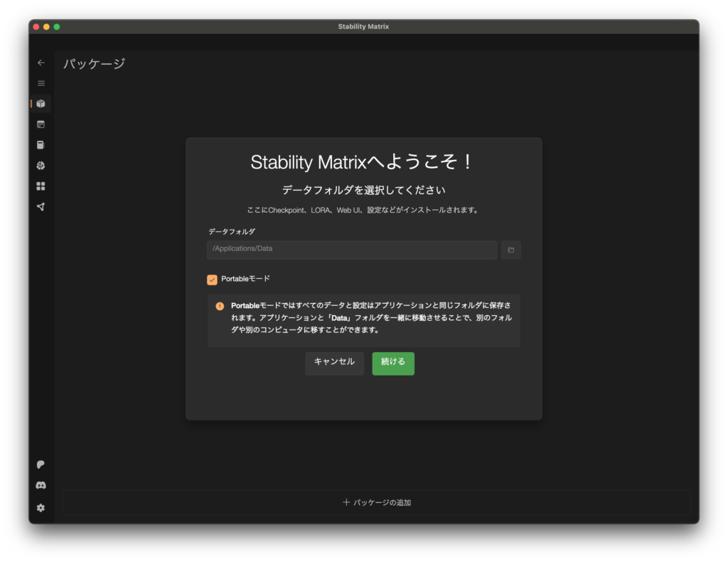Open the brain-shaped model browser icon
Image resolution: width=728 pixels, height=562 pixels.
[x=41, y=166]
